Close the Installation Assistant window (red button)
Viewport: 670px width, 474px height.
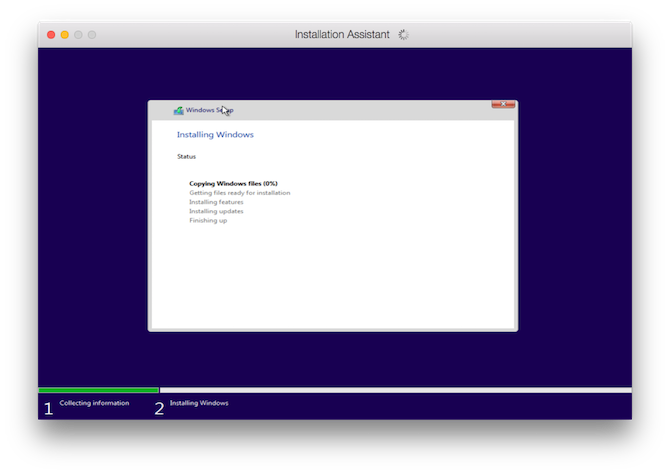(51, 35)
